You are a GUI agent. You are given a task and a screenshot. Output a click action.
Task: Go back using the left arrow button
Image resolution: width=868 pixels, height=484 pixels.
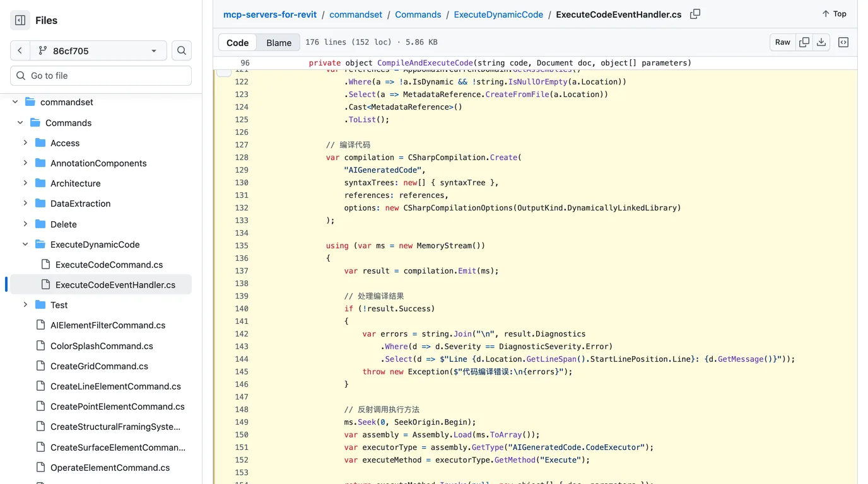(x=20, y=50)
